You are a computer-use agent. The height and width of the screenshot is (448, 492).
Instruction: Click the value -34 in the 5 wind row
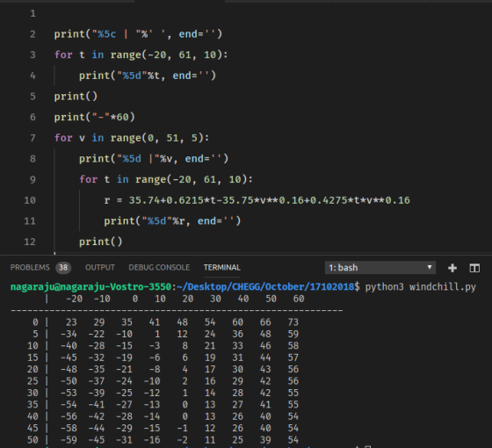click(69, 334)
